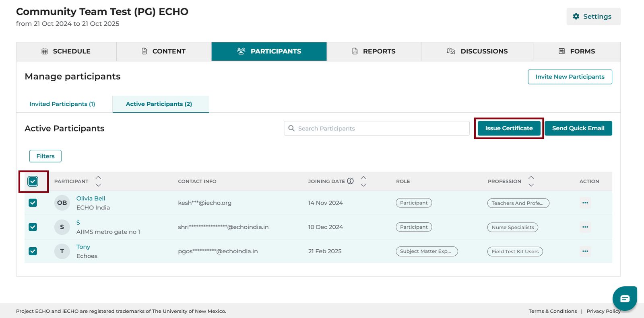The width and height of the screenshot is (644, 318).
Task: Deselect Tony's row checkbox
Action: 33,251
